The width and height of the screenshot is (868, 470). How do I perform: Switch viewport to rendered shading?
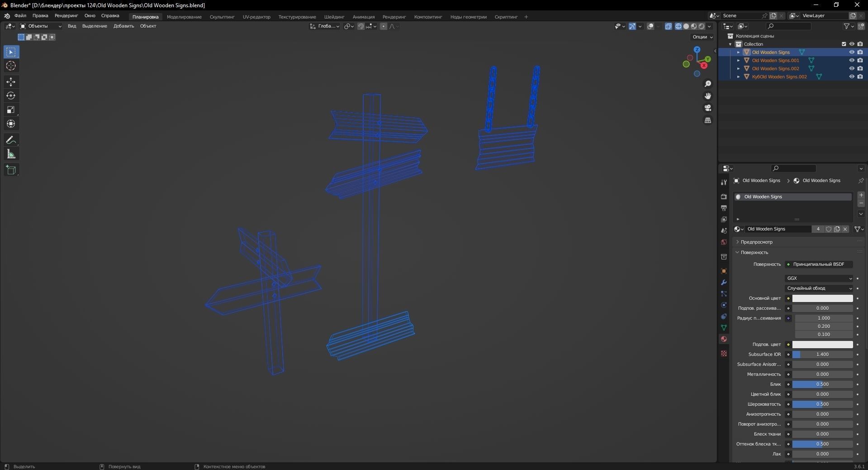tap(702, 26)
